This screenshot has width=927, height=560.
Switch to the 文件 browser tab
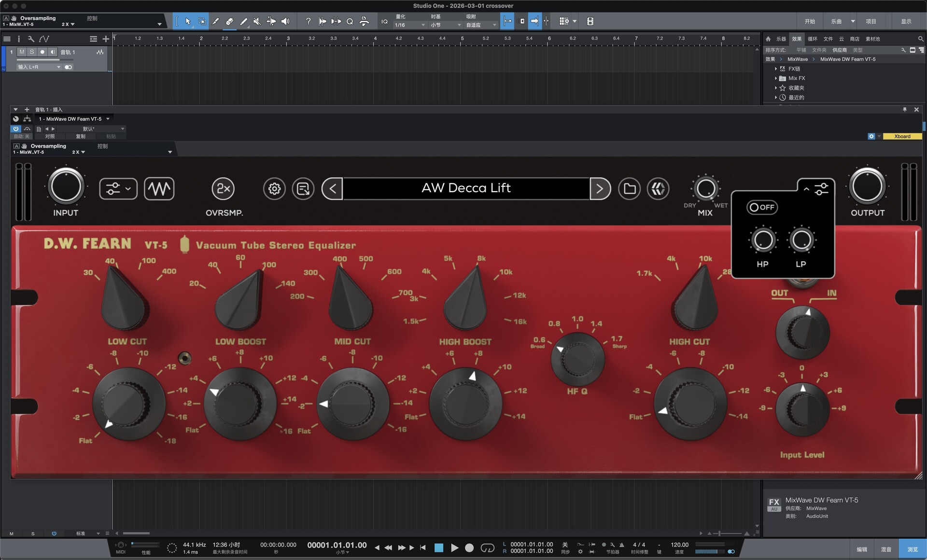[828, 39]
